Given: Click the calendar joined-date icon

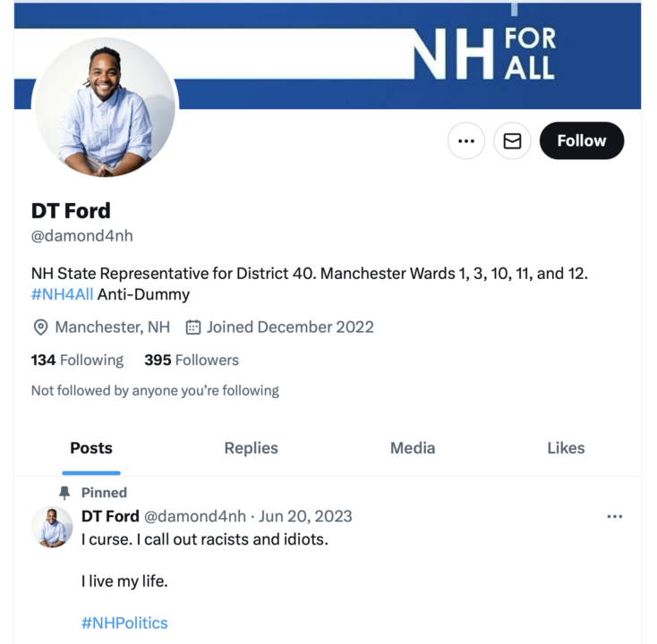Looking at the screenshot, I should click(192, 327).
